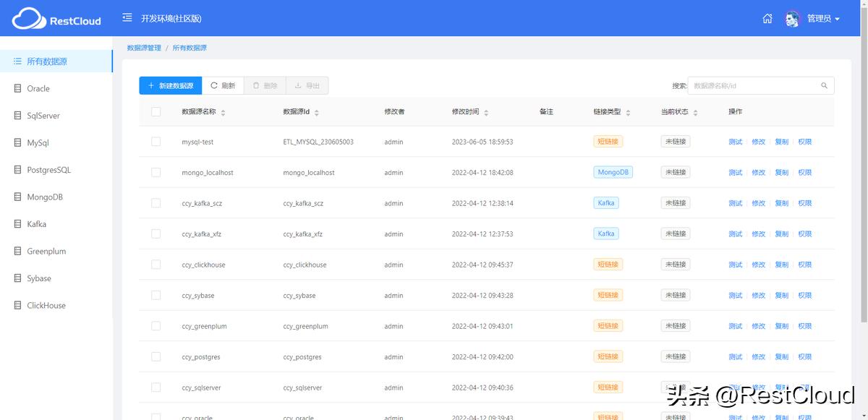Click the 新建数据源 button

[171, 86]
